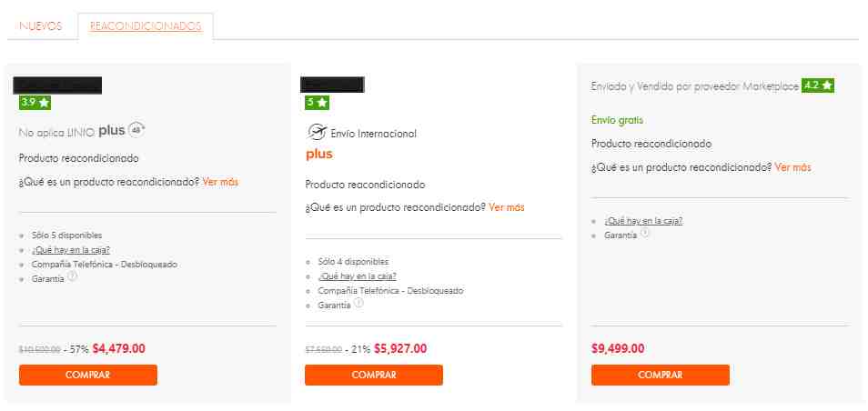Click COMPRAR for the $9,499.00 offer
This screenshot has height=411, width=868.
(x=661, y=375)
